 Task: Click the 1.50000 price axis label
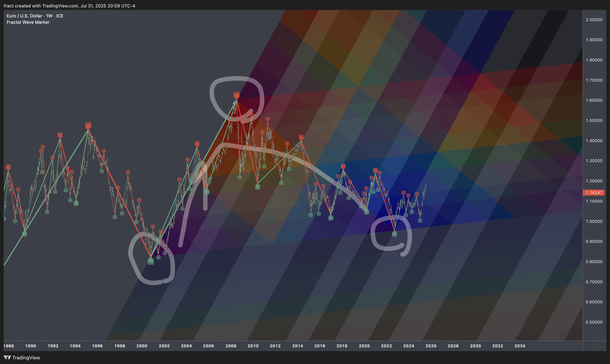tap(594, 120)
